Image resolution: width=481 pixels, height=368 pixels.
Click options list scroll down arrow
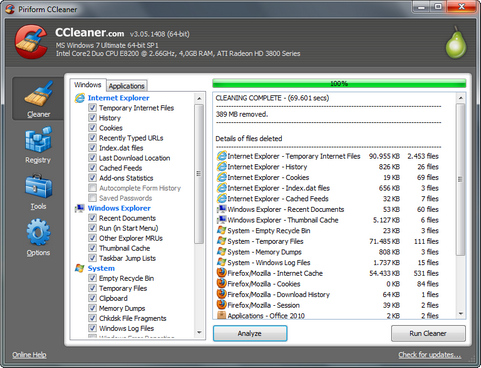[199, 332]
